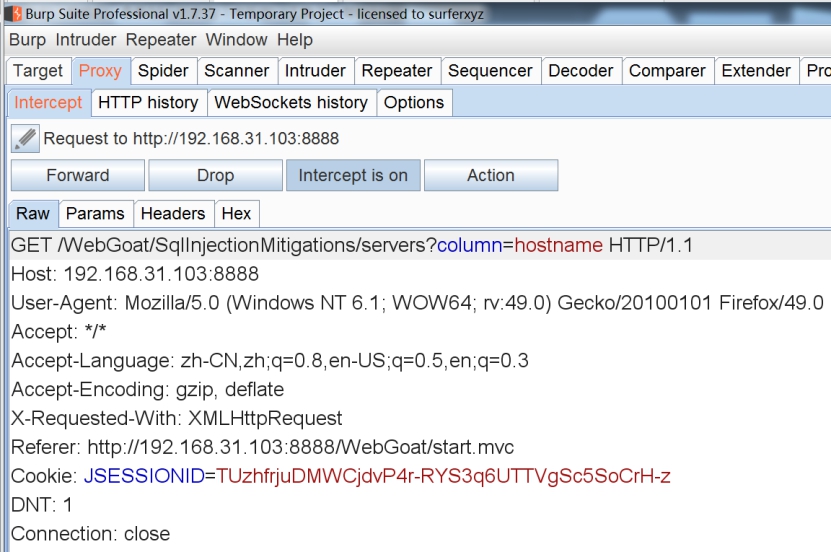The width and height of the screenshot is (831, 552).
Task: Open the proxy Options sub-tab
Action: tap(414, 102)
